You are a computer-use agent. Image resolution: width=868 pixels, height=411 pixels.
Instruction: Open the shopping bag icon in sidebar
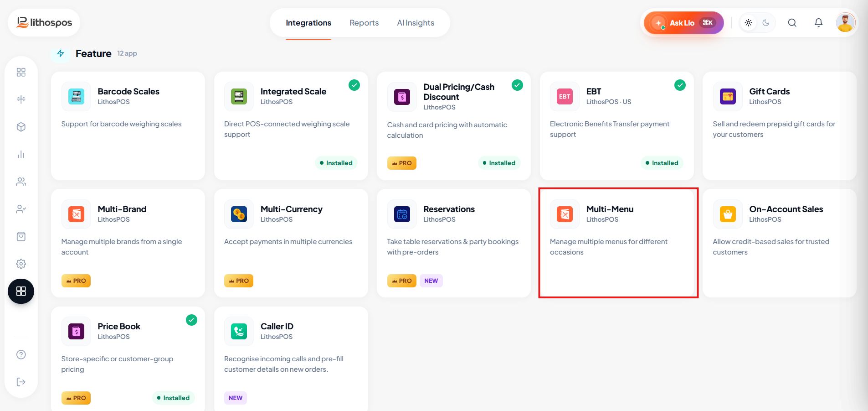tap(21, 236)
